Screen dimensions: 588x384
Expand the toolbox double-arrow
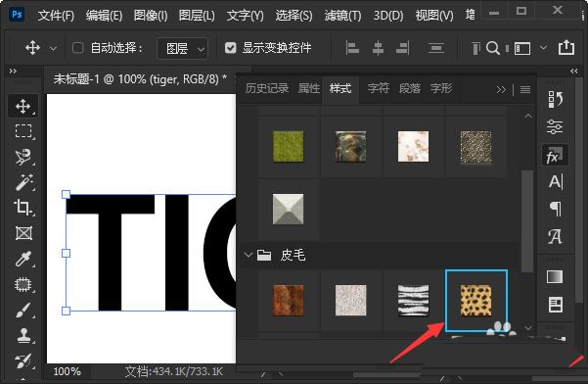click(13, 71)
